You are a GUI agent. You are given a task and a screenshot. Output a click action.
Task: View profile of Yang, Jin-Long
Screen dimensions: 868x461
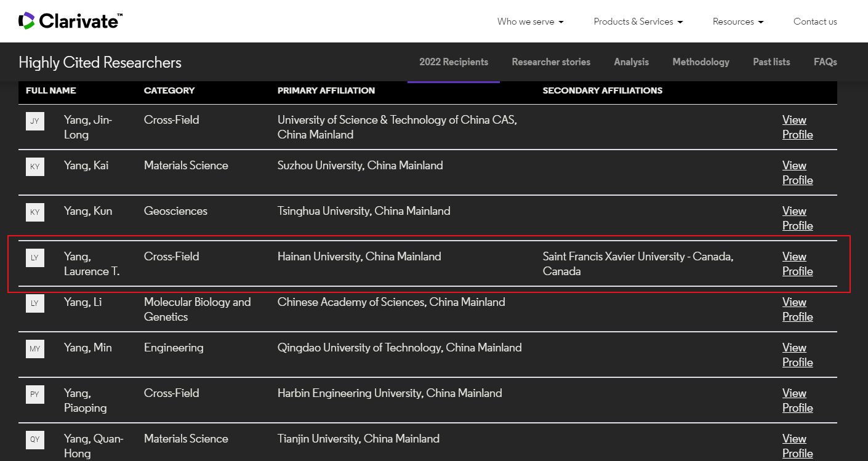click(x=797, y=127)
